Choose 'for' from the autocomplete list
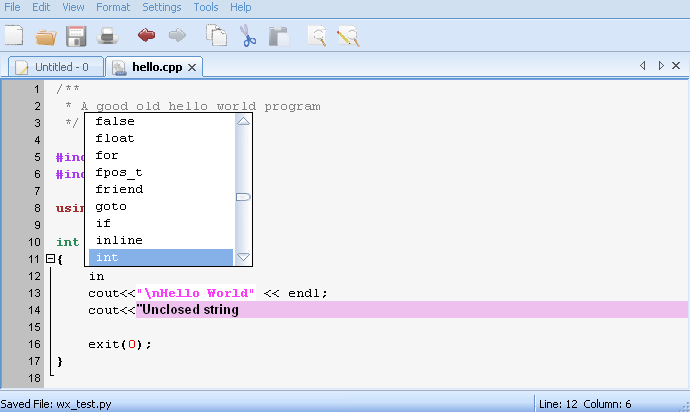The image size is (690, 412). [161, 155]
